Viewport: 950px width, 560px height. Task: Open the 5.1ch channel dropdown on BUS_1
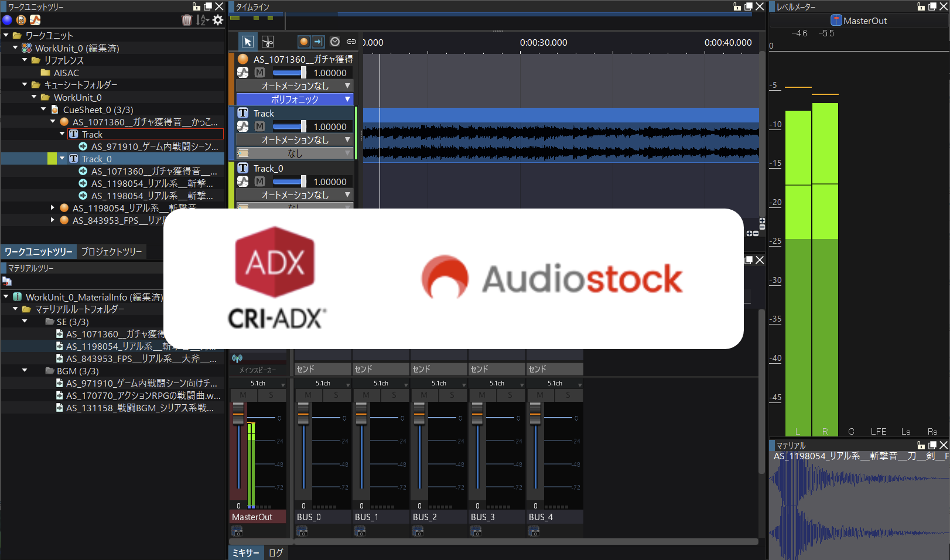pyautogui.click(x=381, y=383)
